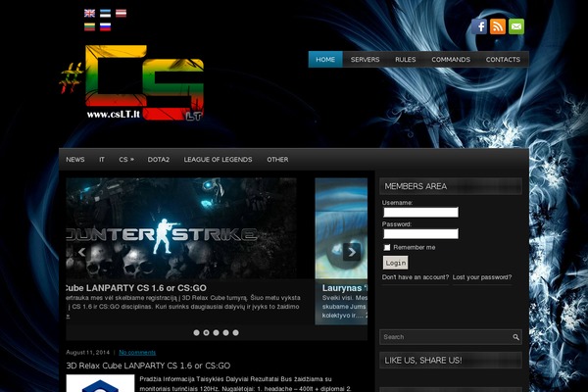Open the Facebook page icon
The height and width of the screenshot is (392, 588).
click(x=479, y=26)
